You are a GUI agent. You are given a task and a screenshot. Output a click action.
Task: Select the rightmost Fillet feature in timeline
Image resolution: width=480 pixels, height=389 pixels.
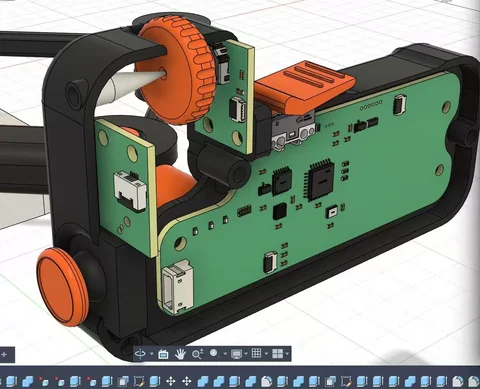[474, 381]
